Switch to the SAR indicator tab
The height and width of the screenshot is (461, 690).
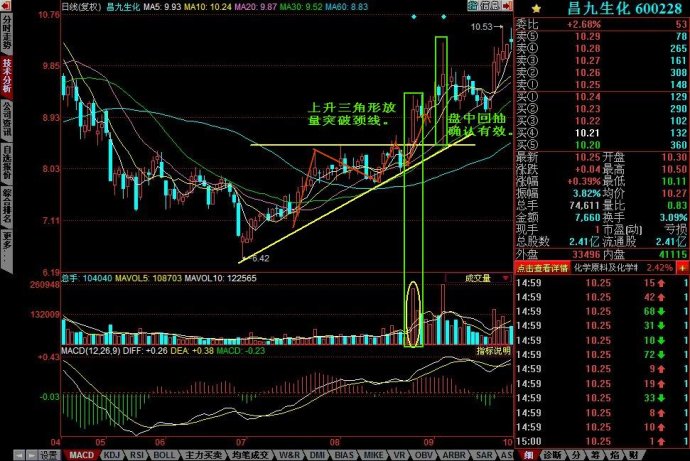click(484, 455)
